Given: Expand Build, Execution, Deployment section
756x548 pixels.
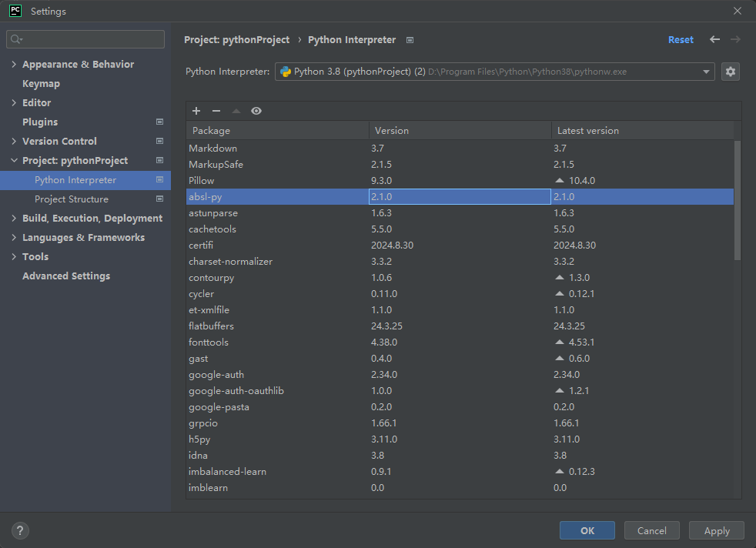Looking at the screenshot, I should pos(14,219).
